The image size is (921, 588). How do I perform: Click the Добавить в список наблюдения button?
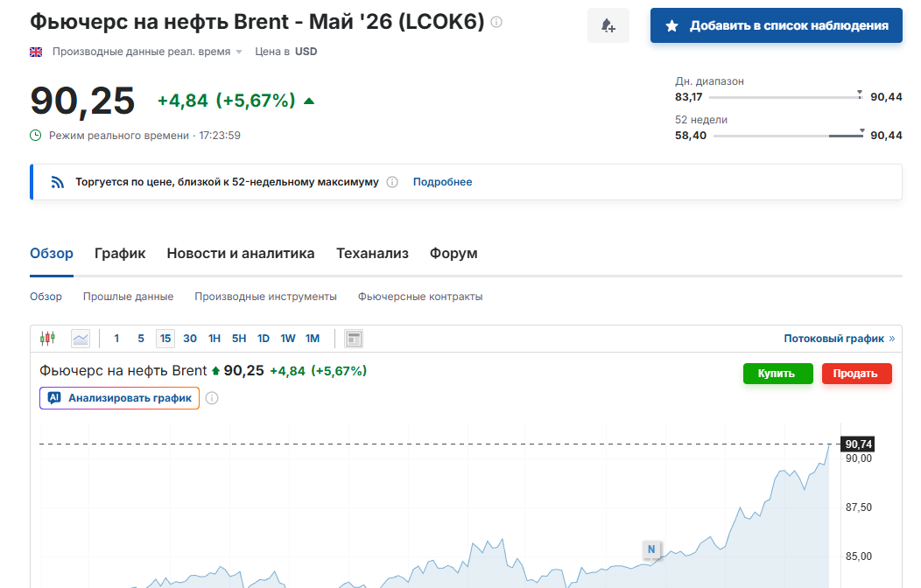coord(776,26)
